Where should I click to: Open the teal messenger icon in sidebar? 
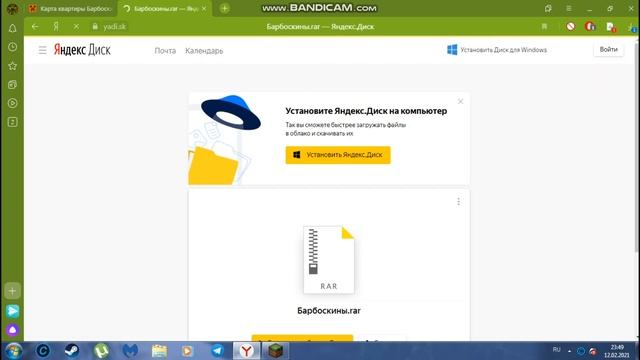pos(13,311)
